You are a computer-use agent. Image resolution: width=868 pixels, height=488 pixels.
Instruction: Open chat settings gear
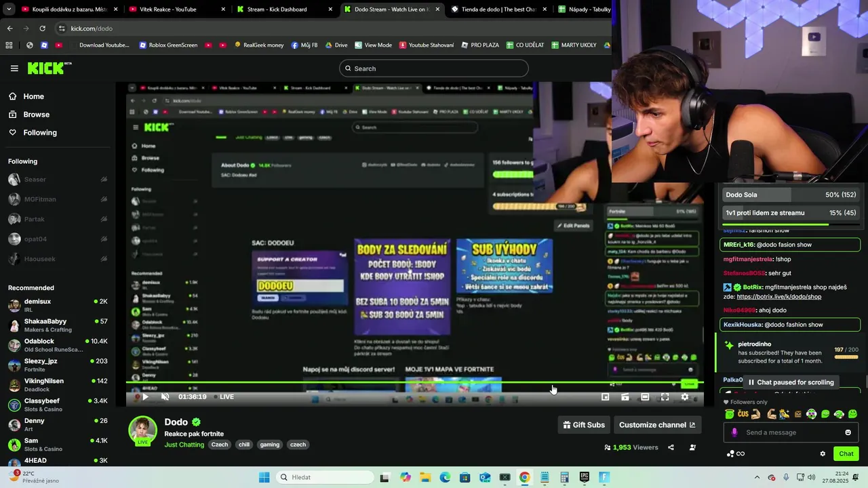pyautogui.click(x=823, y=454)
